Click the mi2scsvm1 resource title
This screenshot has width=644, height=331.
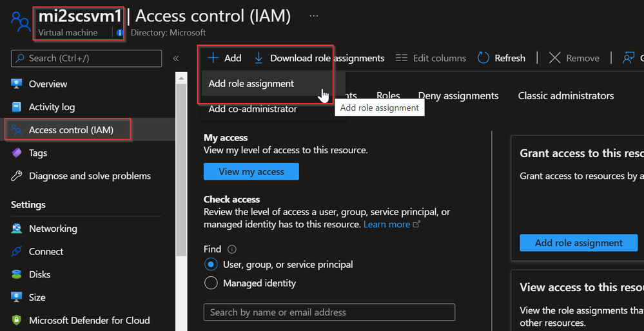tap(80, 16)
